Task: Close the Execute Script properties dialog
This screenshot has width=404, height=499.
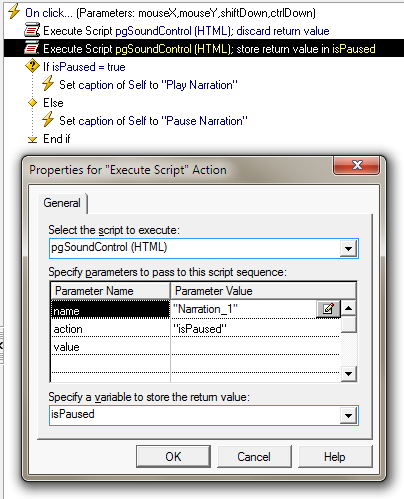Action: (357, 165)
